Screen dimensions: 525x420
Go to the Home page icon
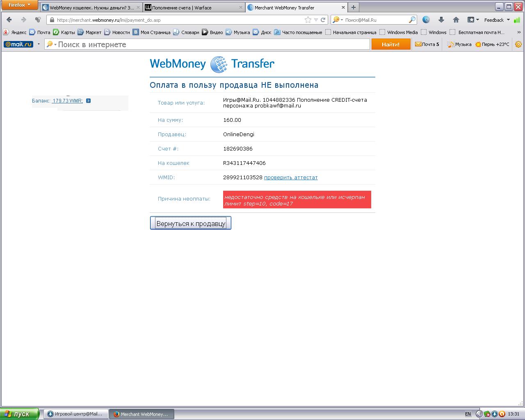pyautogui.click(x=456, y=20)
